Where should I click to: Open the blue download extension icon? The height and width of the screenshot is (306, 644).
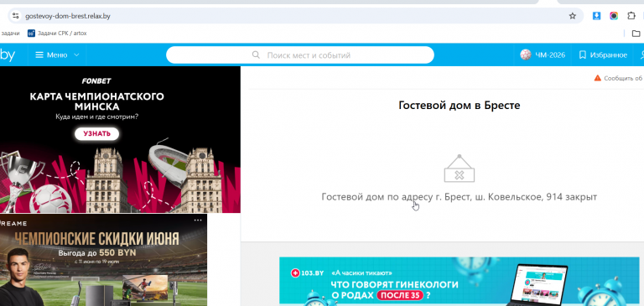[596, 16]
